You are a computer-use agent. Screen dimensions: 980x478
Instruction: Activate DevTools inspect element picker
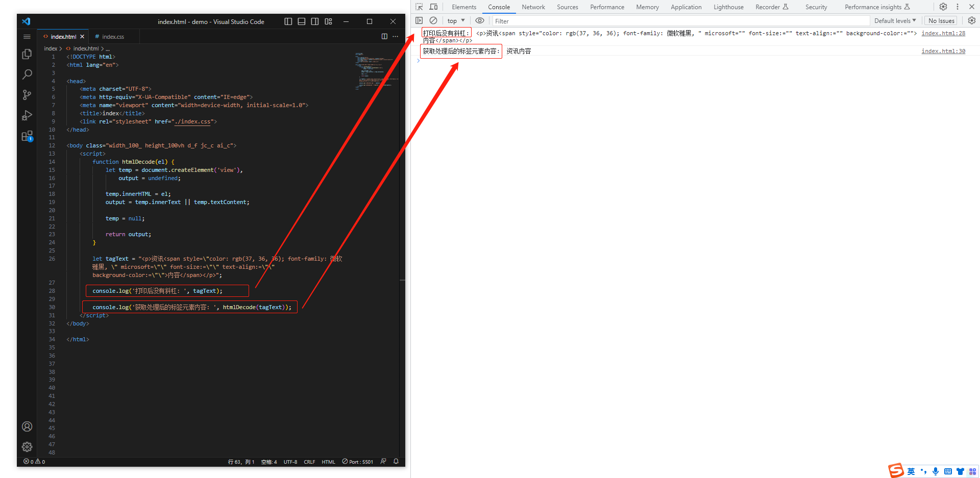click(419, 7)
